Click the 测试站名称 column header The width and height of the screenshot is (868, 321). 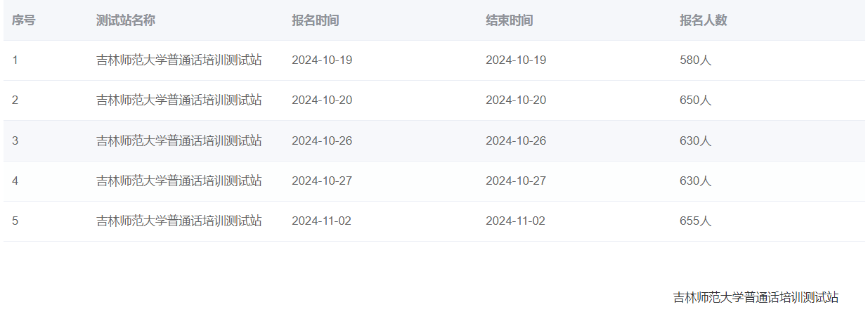(x=125, y=20)
